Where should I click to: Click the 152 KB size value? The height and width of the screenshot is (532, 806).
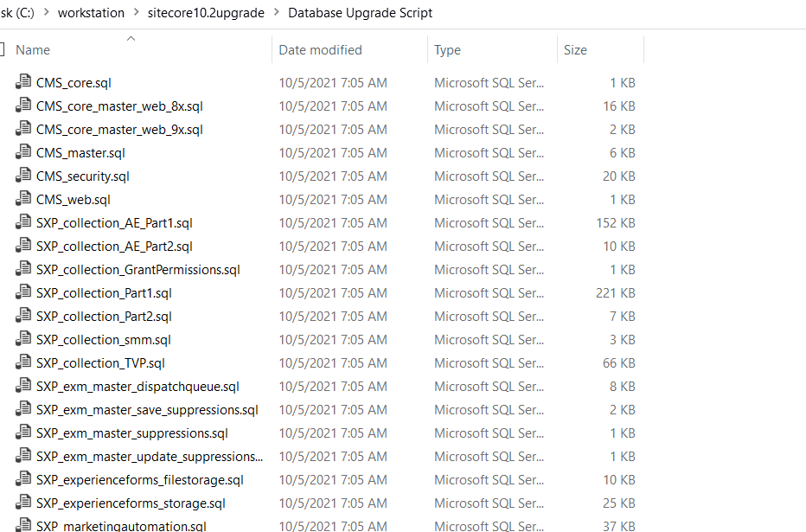point(615,223)
